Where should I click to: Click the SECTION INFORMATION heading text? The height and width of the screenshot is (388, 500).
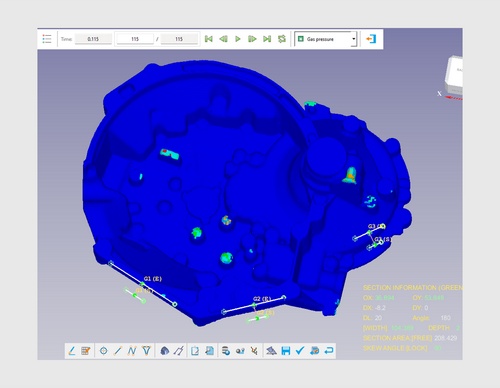click(413, 288)
